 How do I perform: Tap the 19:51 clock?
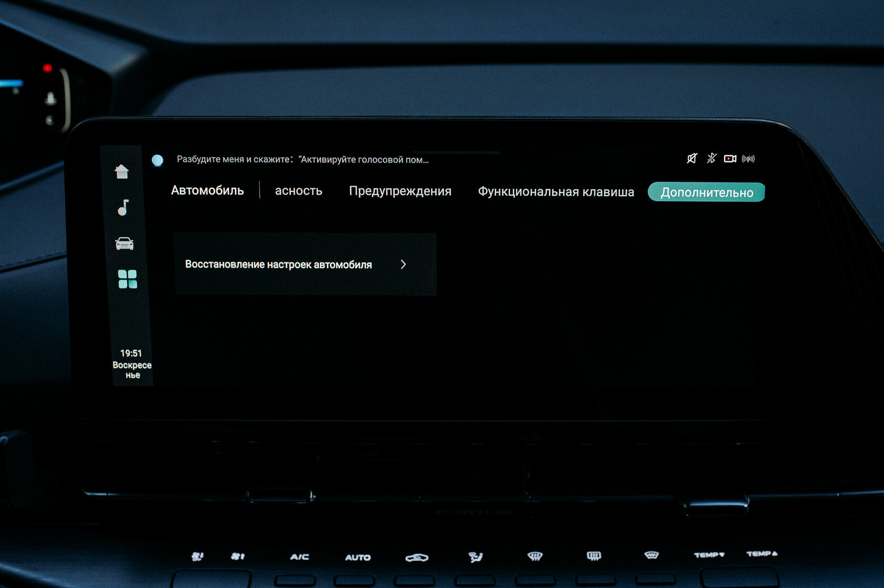point(131,353)
